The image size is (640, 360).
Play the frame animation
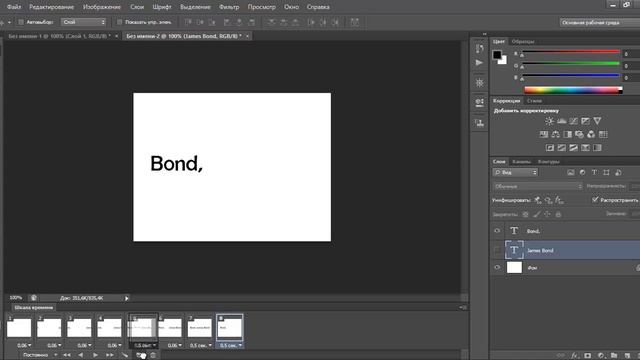95,355
